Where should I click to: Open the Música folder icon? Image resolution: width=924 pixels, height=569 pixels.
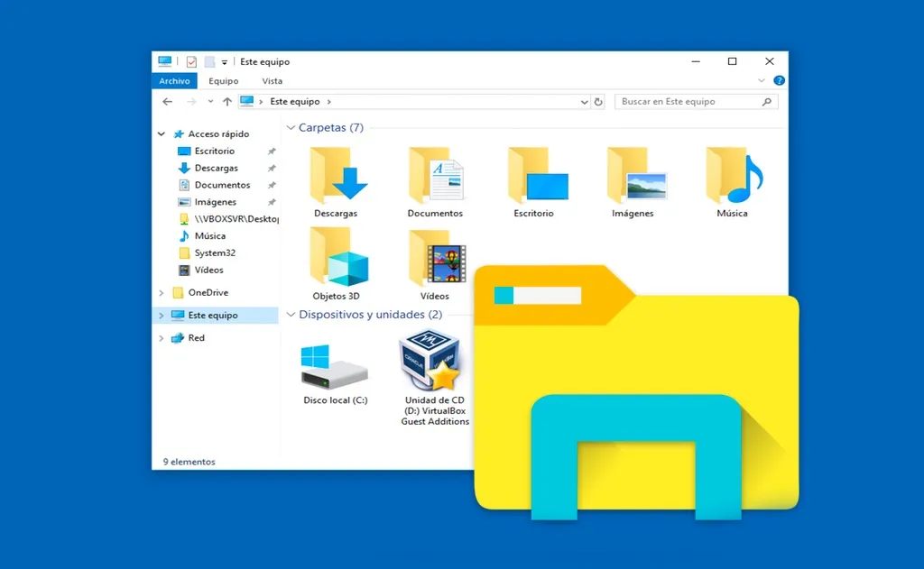pyautogui.click(x=733, y=176)
